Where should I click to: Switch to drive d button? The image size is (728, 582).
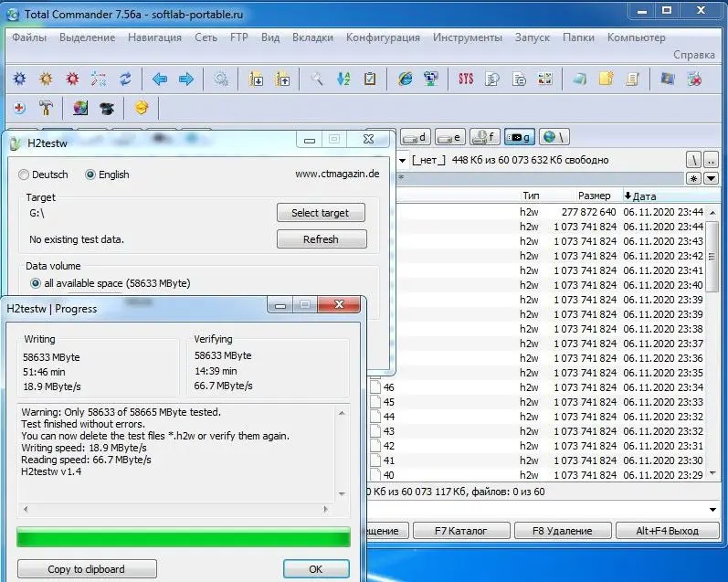click(415, 137)
